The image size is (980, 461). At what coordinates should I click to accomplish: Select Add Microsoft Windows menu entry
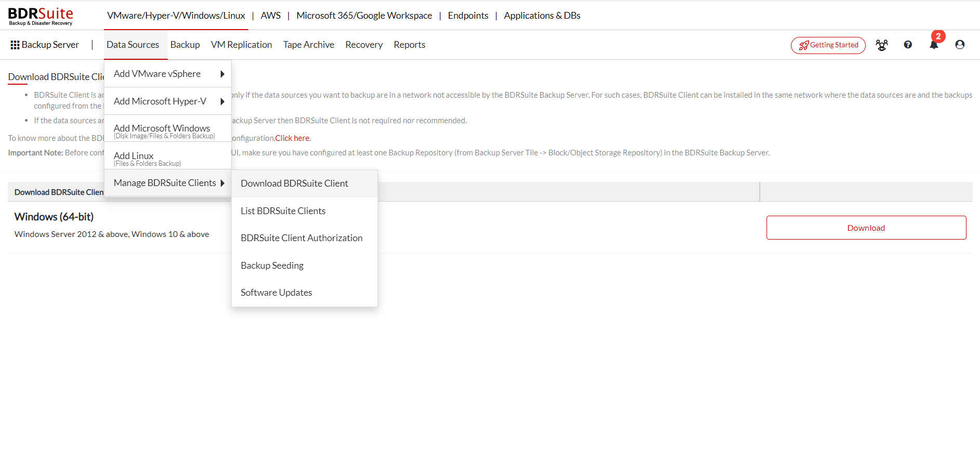tap(168, 129)
